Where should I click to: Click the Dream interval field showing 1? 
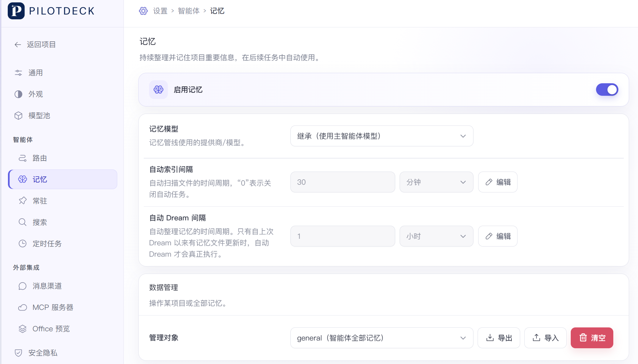343,236
